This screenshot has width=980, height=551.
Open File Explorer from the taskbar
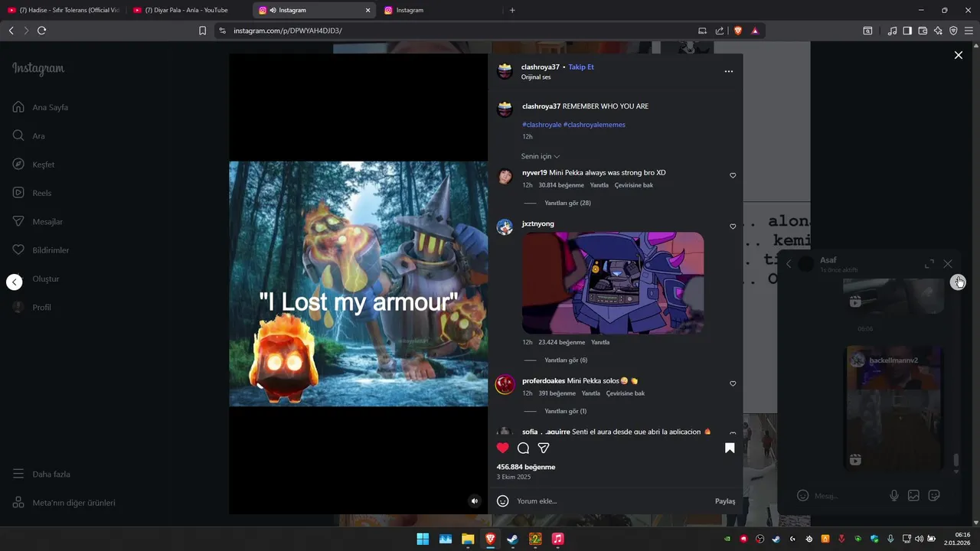pos(468,539)
